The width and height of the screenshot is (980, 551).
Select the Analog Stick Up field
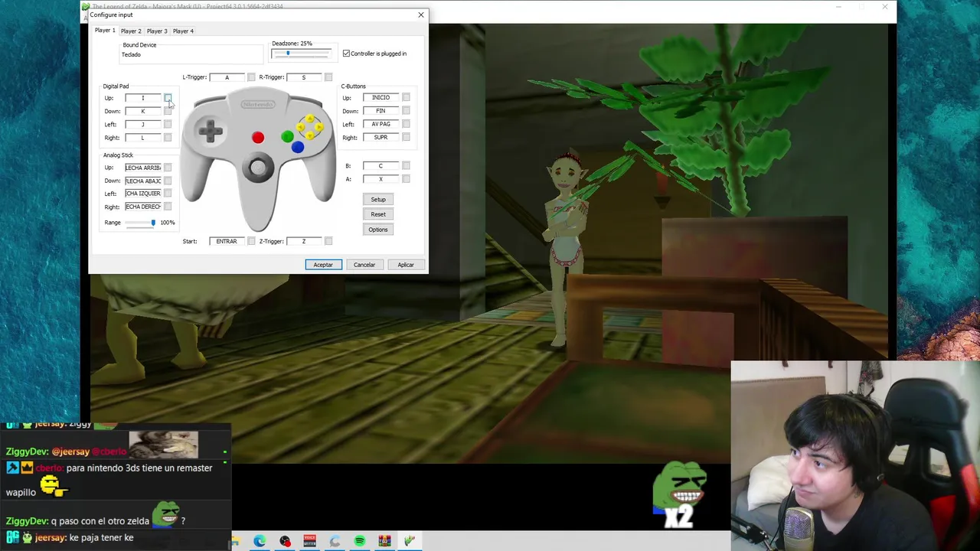[143, 168]
